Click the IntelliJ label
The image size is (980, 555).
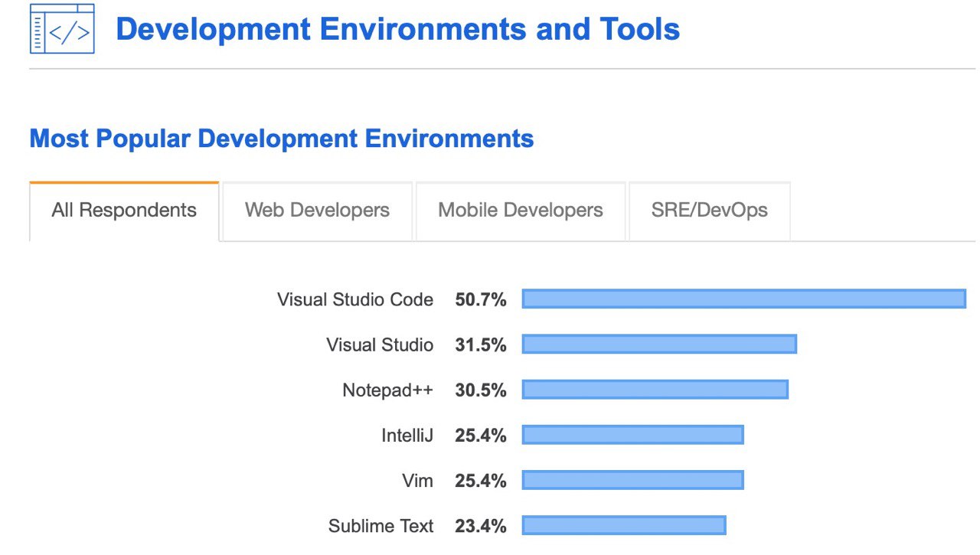tap(407, 435)
